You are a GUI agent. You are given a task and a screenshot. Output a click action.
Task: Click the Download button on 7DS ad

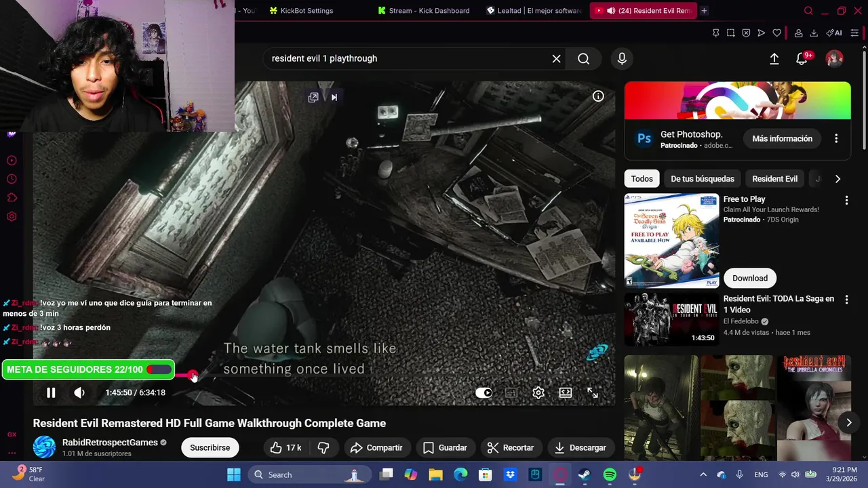750,278
